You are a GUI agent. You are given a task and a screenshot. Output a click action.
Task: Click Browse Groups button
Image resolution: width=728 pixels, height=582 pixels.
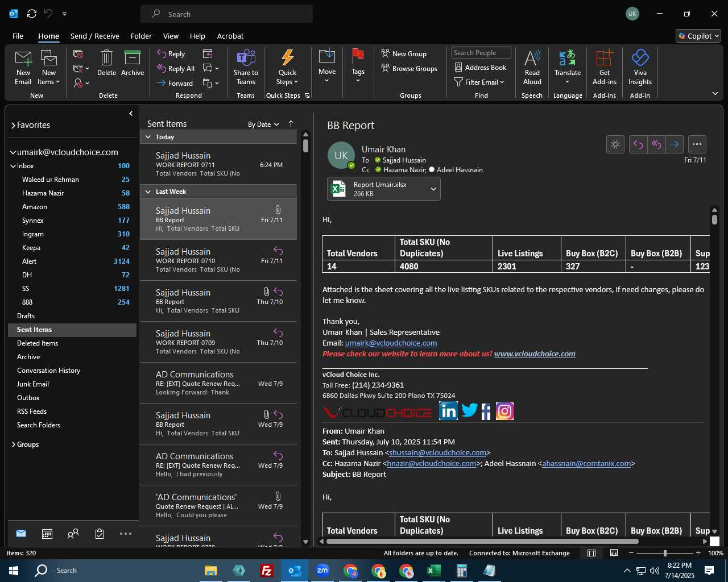click(x=409, y=69)
